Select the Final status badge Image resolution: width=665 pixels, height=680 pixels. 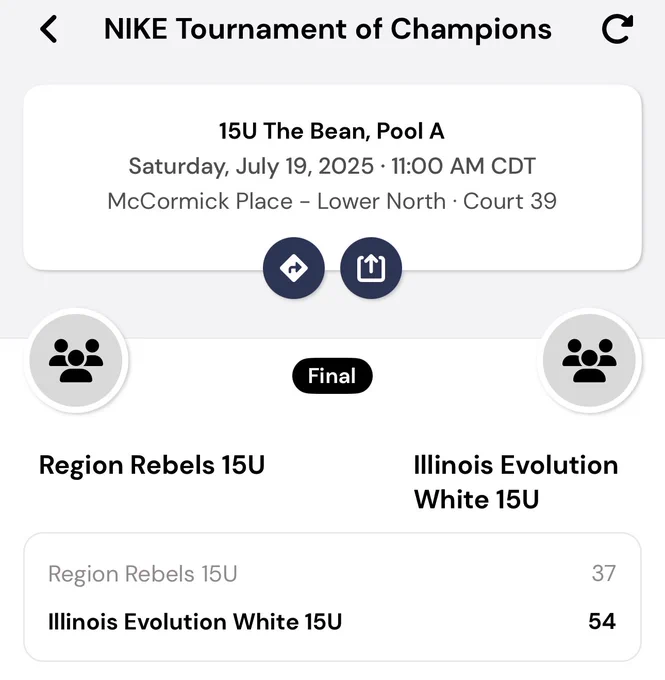332,376
